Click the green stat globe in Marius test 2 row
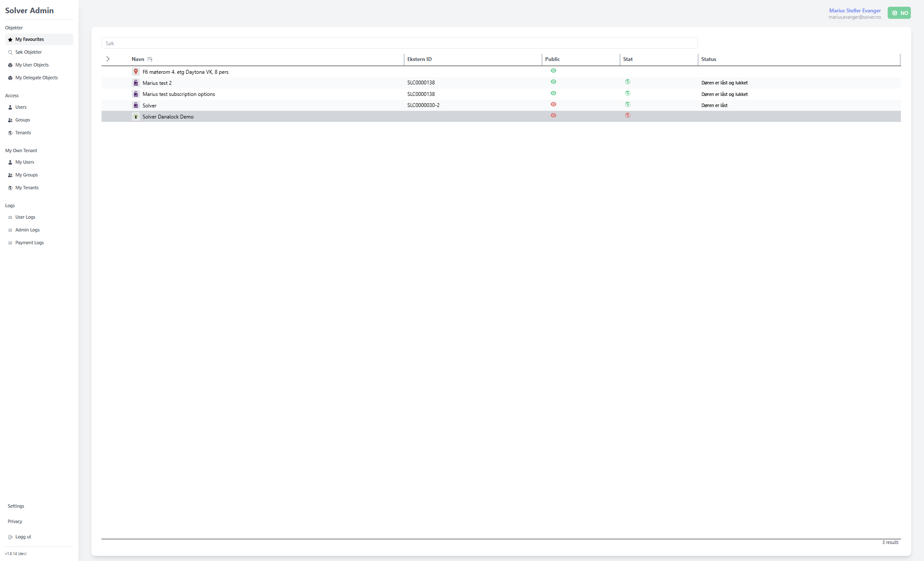The image size is (924, 561). pyautogui.click(x=628, y=82)
